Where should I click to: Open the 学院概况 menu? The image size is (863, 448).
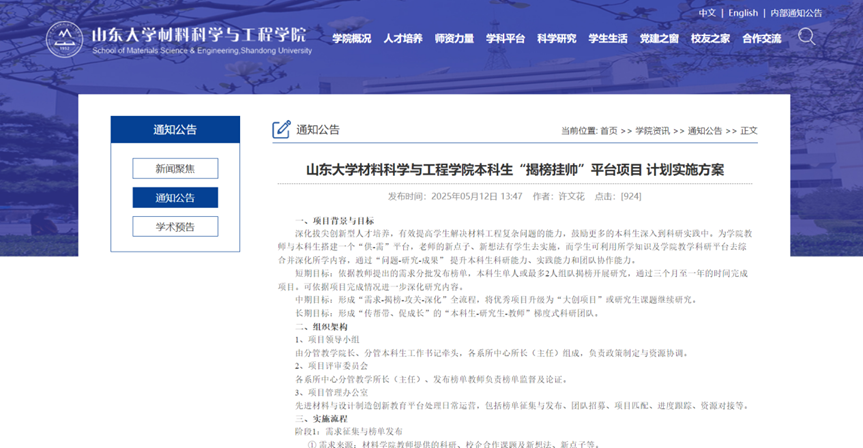pos(352,38)
